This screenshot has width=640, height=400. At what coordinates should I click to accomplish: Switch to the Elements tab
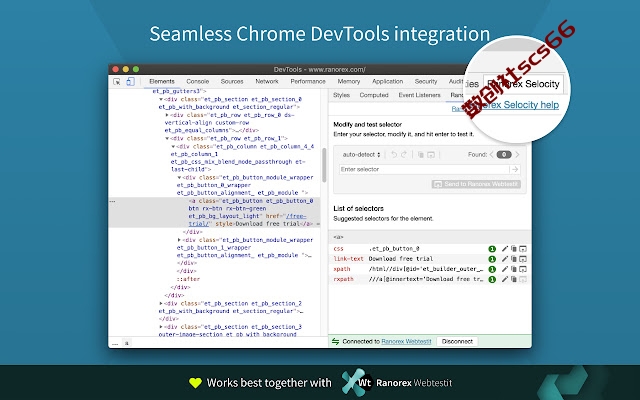click(162, 82)
